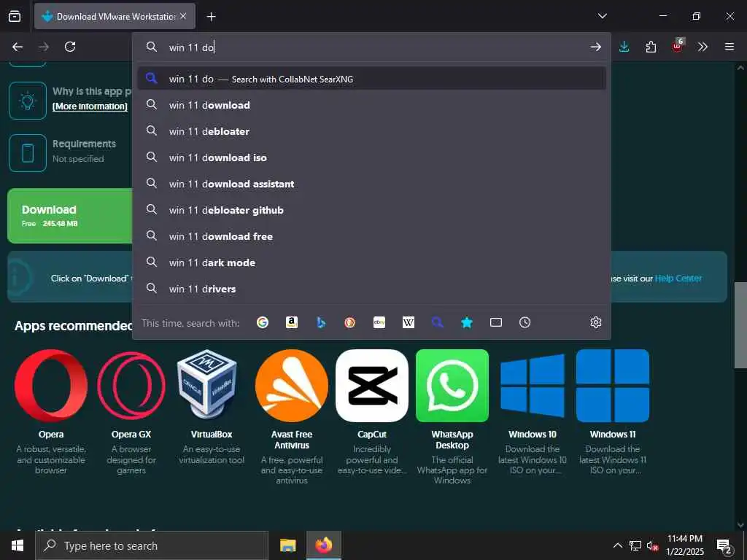
Task: Open search settings gear in the dropdown
Action: (x=595, y=322)
